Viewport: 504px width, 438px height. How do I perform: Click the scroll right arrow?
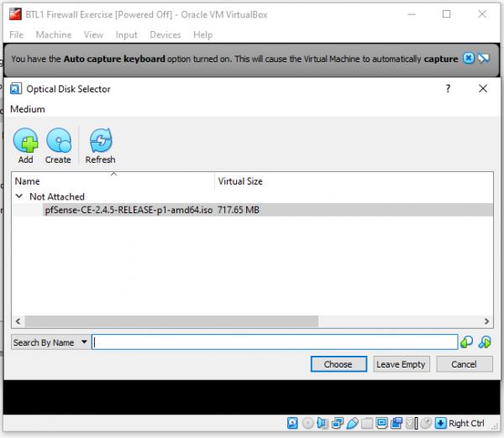[486, 321]
